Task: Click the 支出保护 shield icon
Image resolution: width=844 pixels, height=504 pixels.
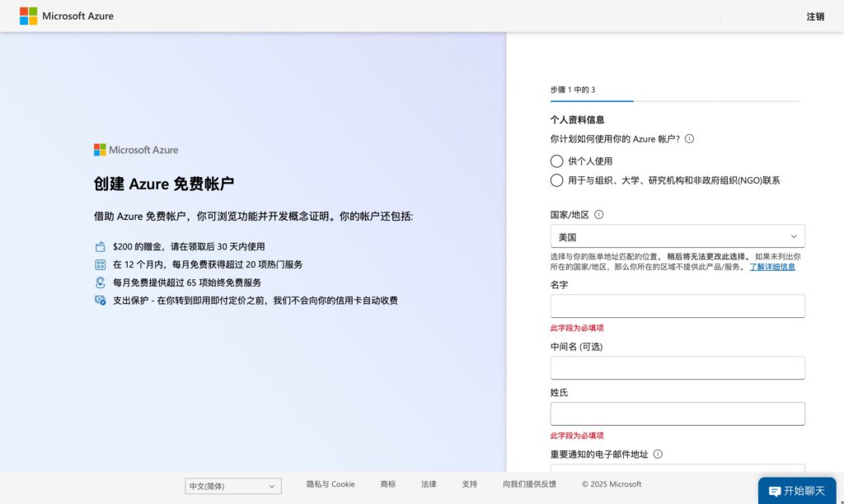Action: point(100,301)
